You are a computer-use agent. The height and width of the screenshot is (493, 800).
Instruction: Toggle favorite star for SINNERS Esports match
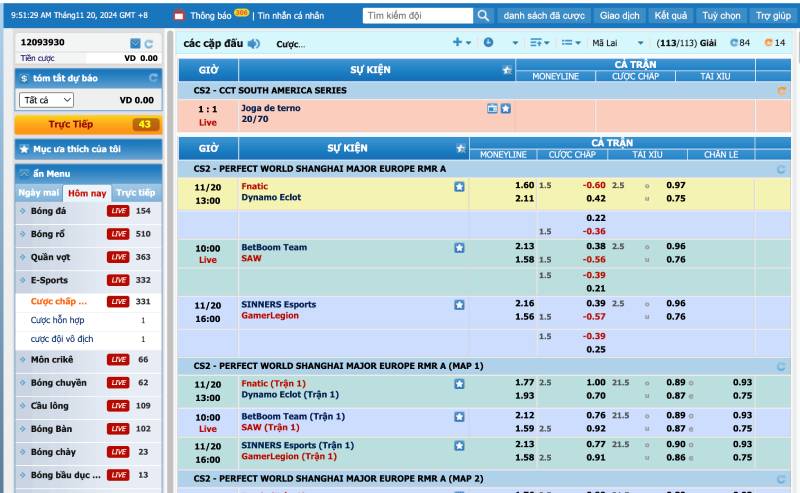(x=459, y=305)
